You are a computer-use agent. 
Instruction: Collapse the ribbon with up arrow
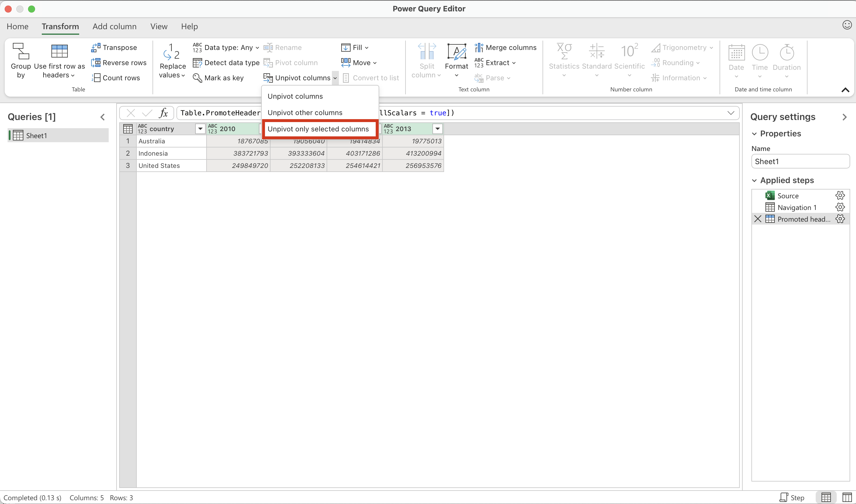pos(845,90)
